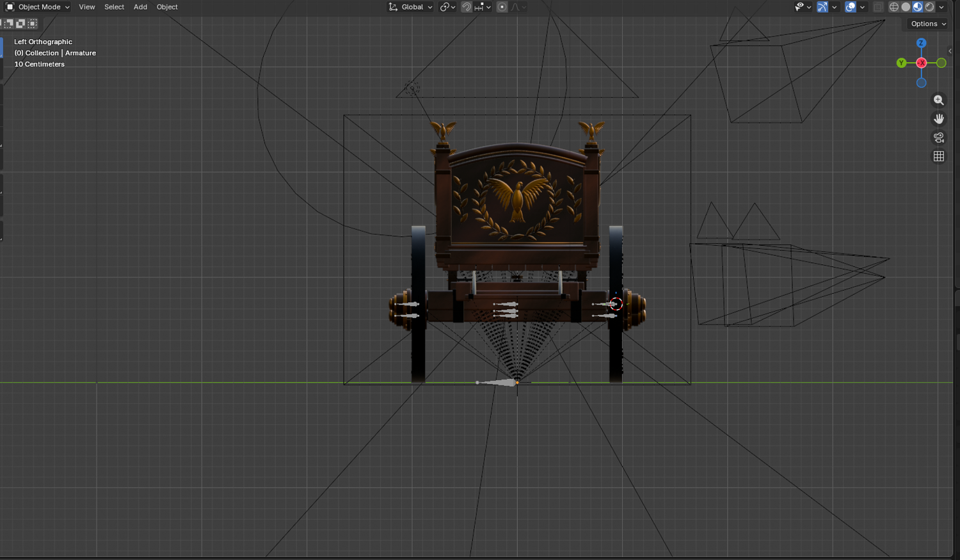Select wireframe viewport shading icon
This screenshot has width=960, height=560.
click(x=894, y=7)
